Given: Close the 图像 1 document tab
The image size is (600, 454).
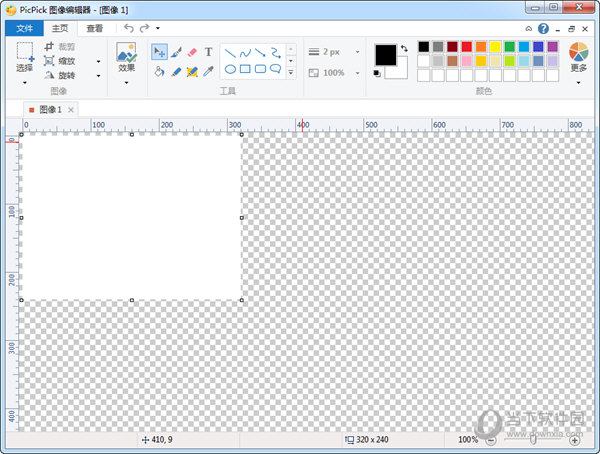Looking at the screenshot, I should (71, 109).
